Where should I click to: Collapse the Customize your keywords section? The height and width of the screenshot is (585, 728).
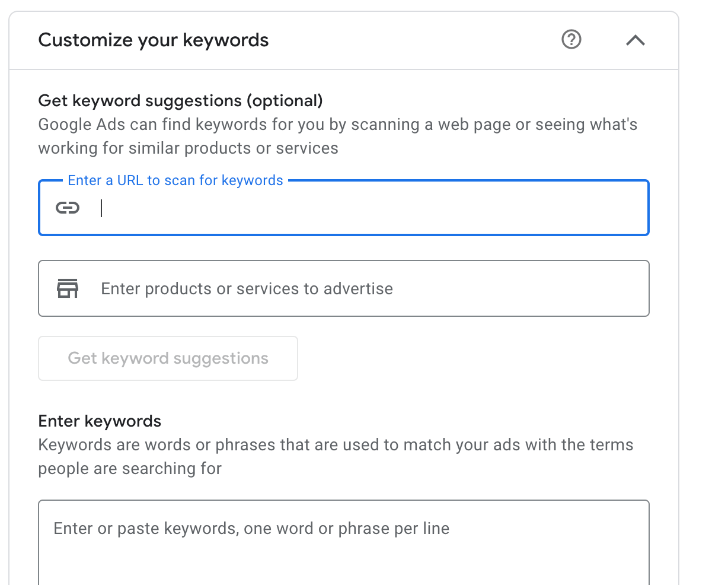(636, 40)
